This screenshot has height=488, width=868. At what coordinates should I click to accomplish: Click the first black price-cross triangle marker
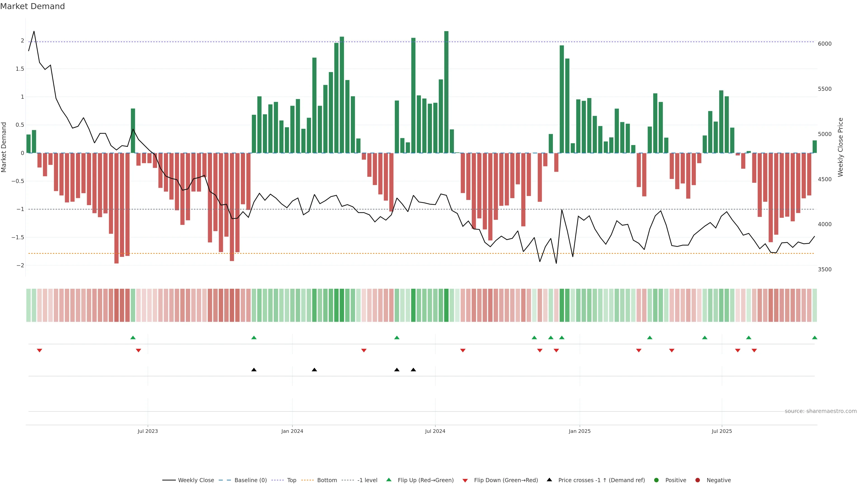(x=254, y=370)
